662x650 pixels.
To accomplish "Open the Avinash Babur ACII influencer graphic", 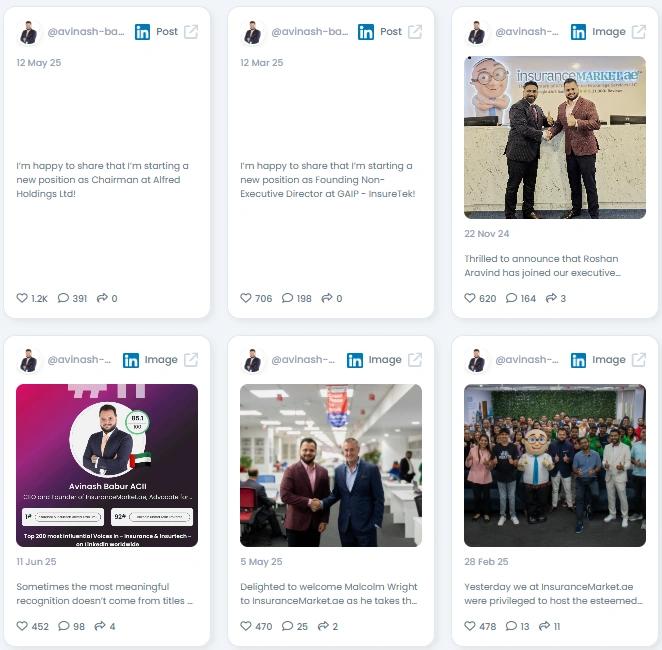I will (107, 466).
